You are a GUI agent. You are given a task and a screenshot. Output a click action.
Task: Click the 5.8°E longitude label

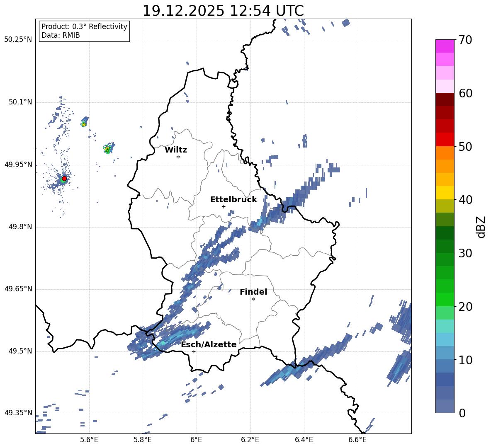(143, 440)
